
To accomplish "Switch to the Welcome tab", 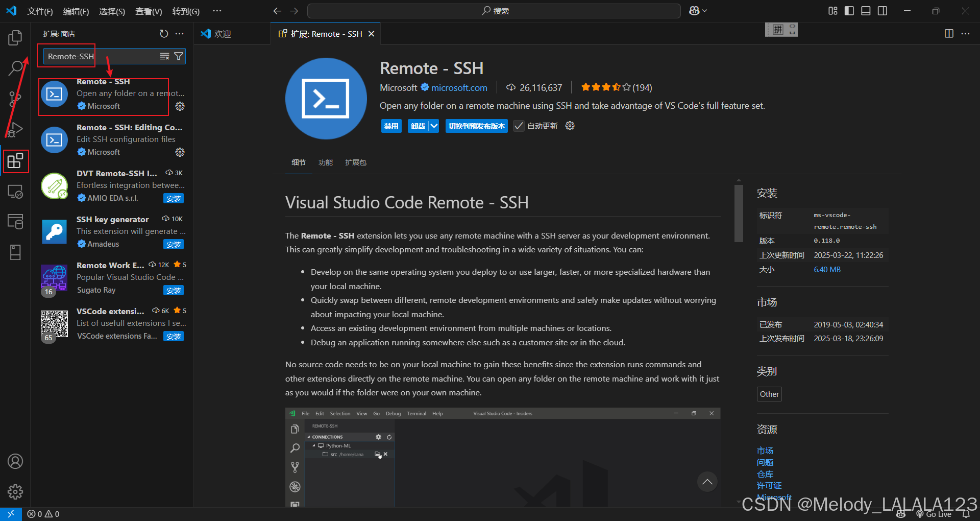I will pos(232,34).
